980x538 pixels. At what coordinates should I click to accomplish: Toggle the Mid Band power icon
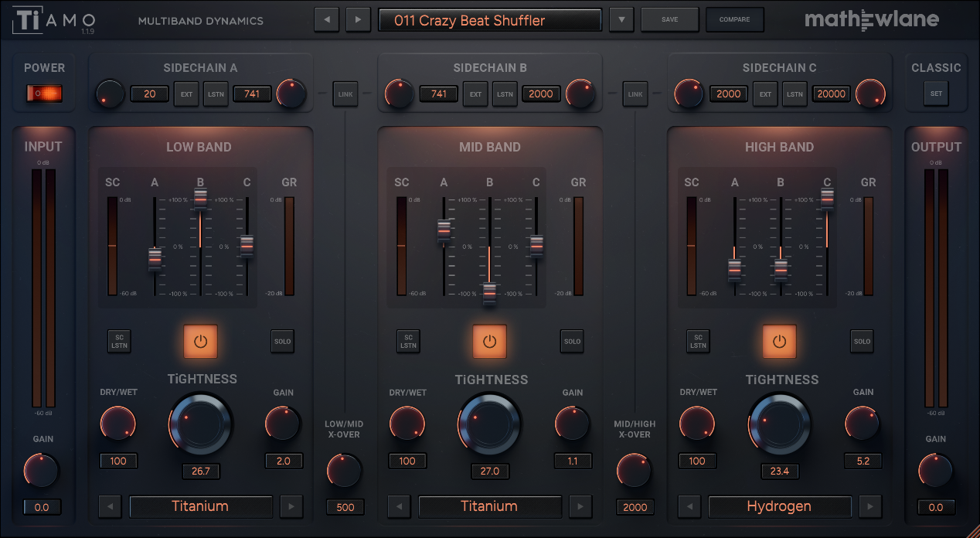(489, 341)
